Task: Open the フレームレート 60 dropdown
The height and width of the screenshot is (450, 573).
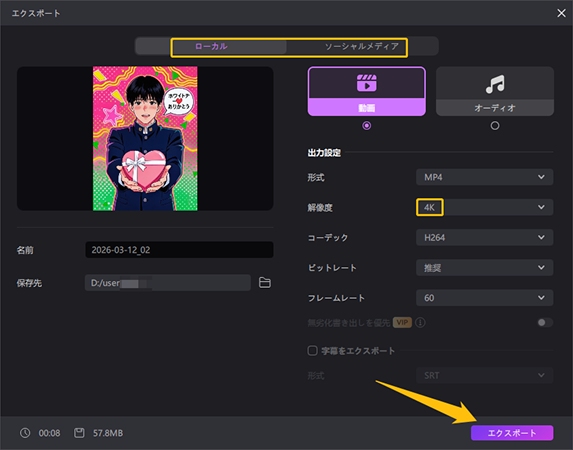Action: (x=485, y=298)
